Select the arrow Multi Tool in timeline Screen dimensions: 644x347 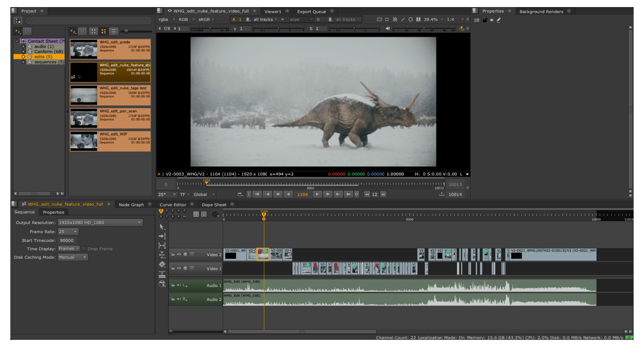tap(162, 227)
